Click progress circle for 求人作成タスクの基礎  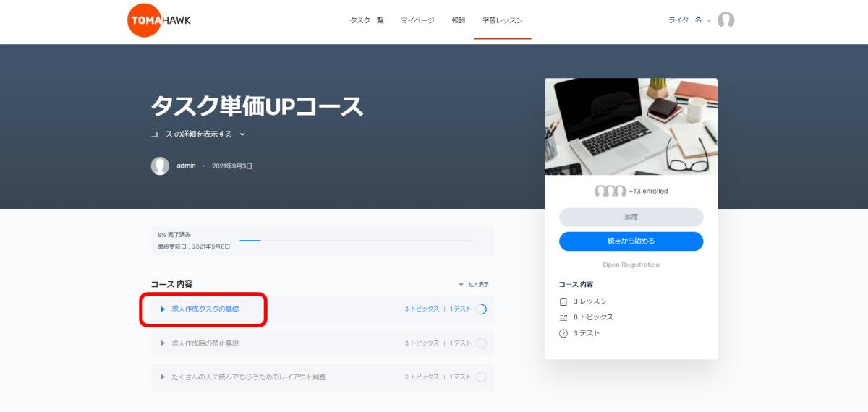(x=481, y=309)
